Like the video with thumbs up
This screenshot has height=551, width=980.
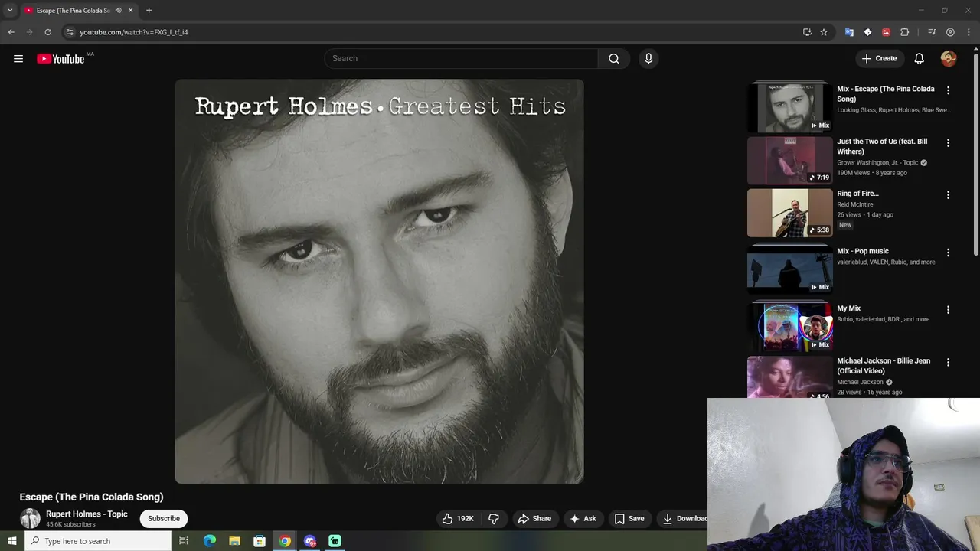pyautogui.click(x=458, y=519)
